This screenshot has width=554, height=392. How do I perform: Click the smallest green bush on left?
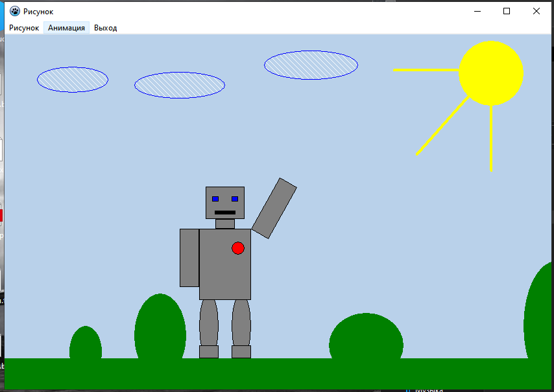click(86, 345)
